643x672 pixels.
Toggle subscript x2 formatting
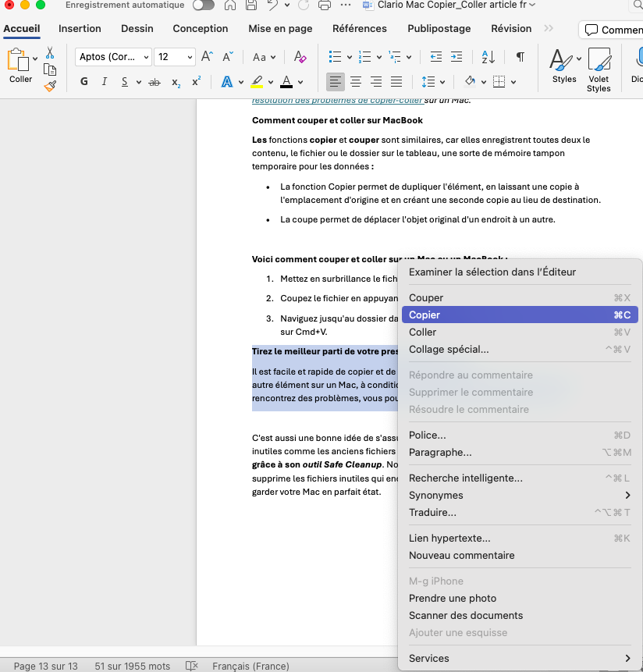tap(176, 82)
